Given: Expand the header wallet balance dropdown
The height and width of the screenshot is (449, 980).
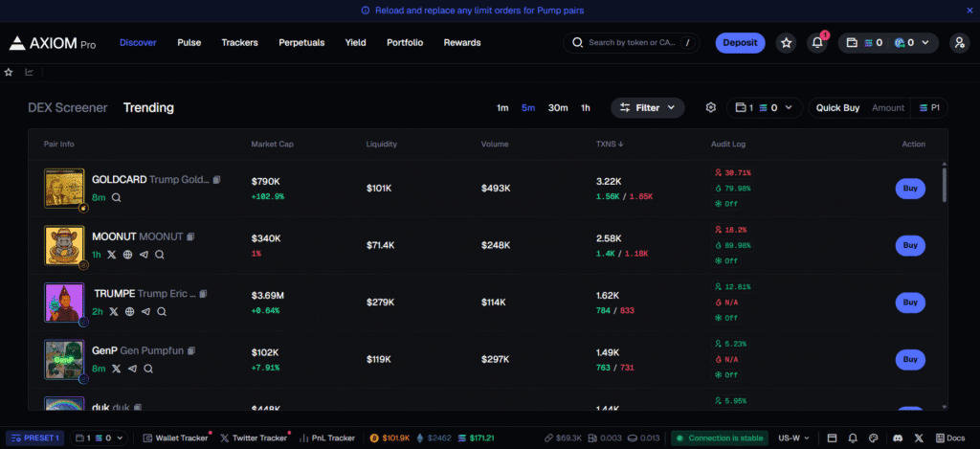Looking at the screenshot, I should click(888, 43).
